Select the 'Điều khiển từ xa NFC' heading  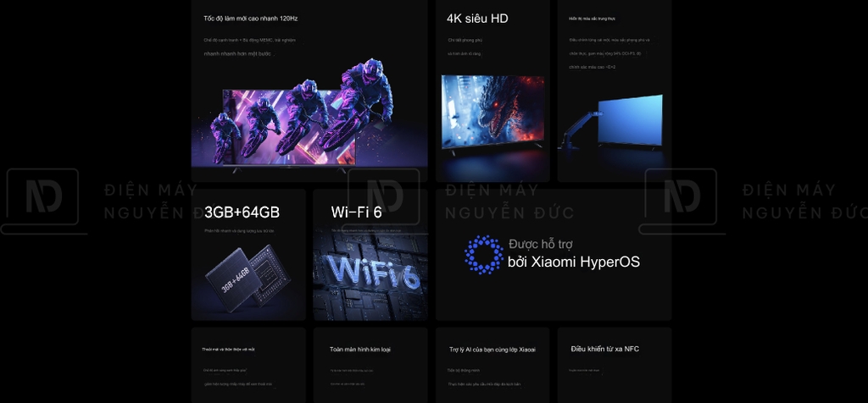[x=605, y=349]
